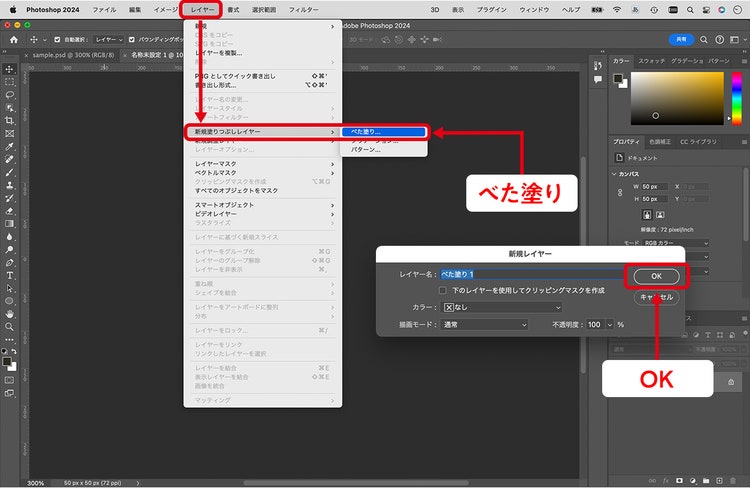
Task: Expand レイヤーマスク submenu
Action: click(x=263, y=164)
